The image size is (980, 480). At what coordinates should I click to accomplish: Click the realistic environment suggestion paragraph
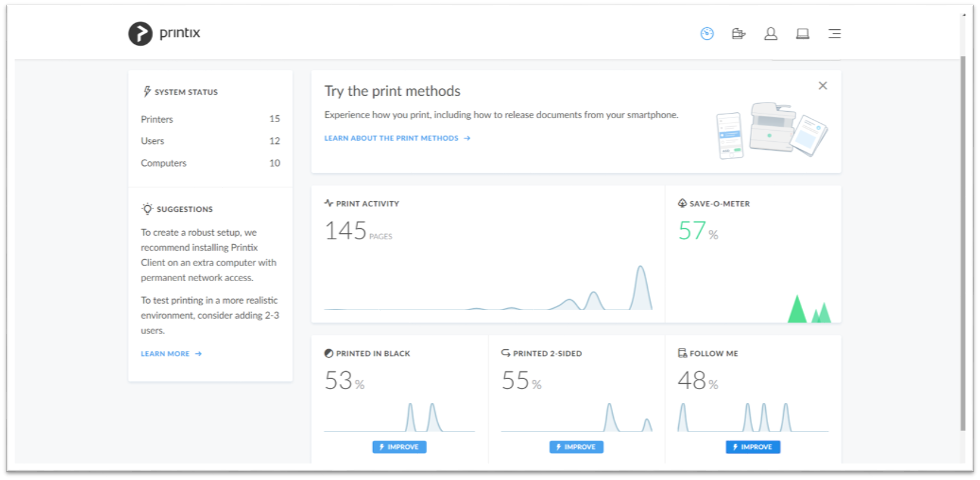click(x=210, y=315)
